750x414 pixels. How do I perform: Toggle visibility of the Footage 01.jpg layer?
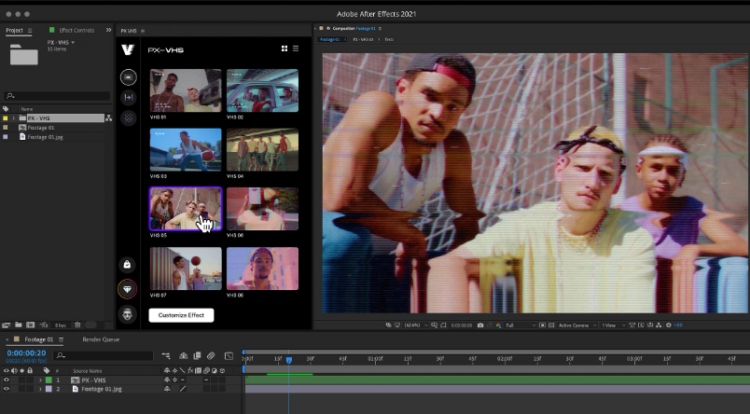[6, 389]
